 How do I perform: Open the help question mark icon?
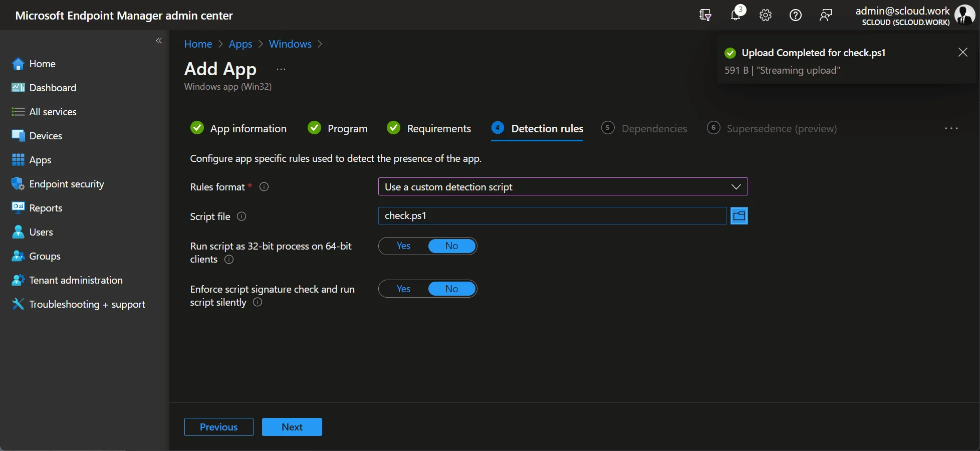796,15
